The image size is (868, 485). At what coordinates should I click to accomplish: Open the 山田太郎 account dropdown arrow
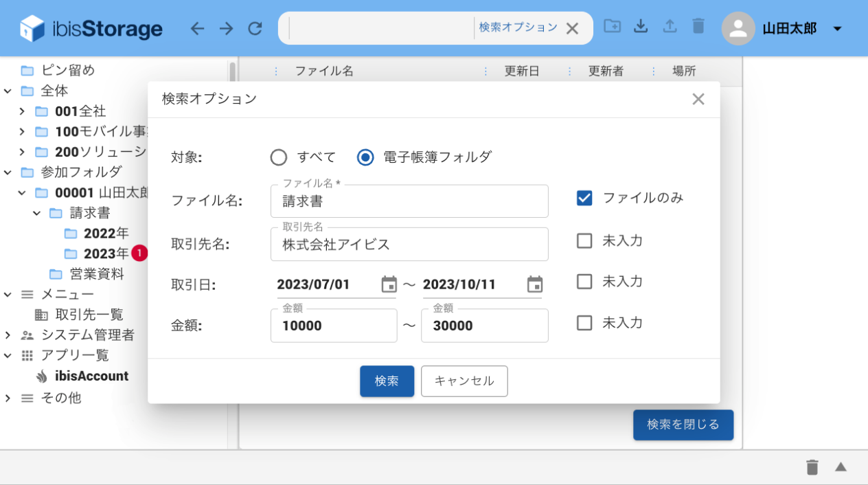pyautogui.click(x=836, y=28)
